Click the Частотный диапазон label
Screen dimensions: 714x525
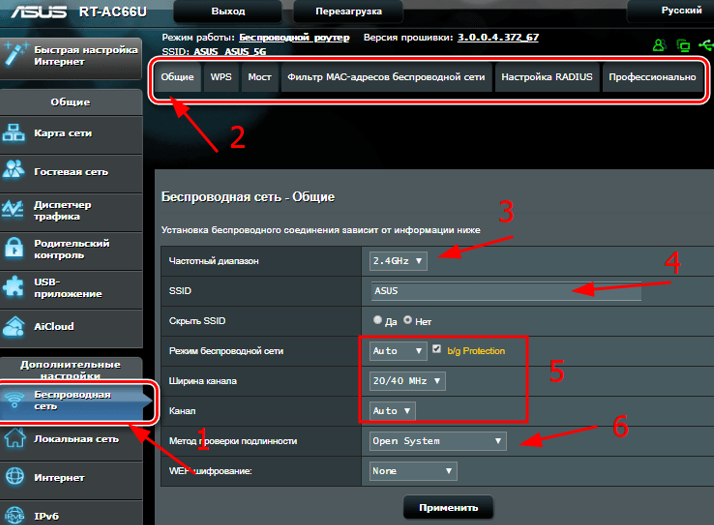[x=214, y=261]
